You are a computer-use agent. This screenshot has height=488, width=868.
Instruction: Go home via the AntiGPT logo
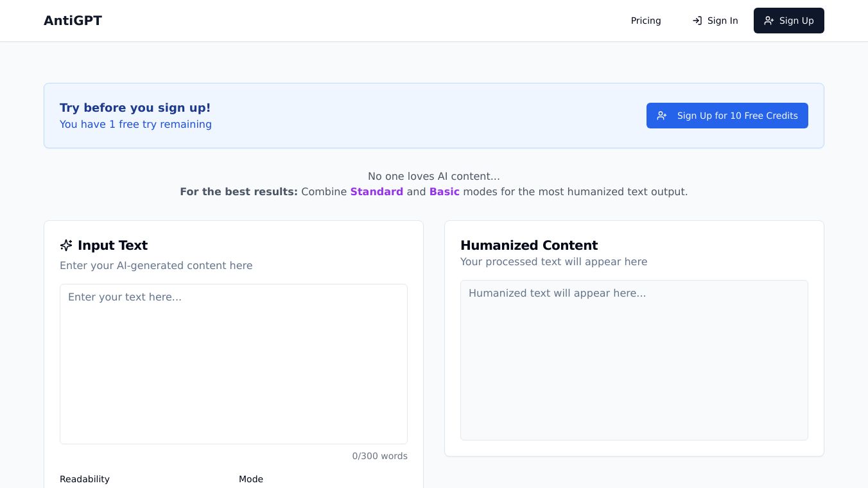point(73,21)
